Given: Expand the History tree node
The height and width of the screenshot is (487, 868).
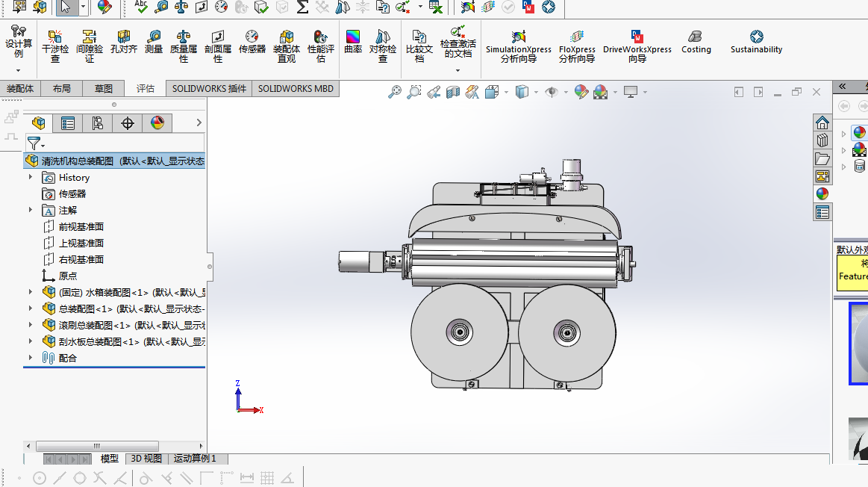Looking at the screenshot, I should pyautogui.click(x=31, y=177).
